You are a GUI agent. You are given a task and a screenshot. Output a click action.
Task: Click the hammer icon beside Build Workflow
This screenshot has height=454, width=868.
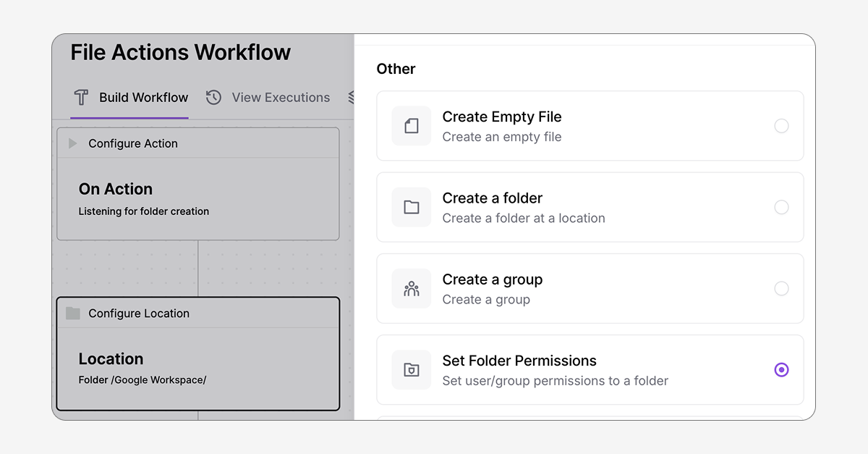click(x=80, y=97)
